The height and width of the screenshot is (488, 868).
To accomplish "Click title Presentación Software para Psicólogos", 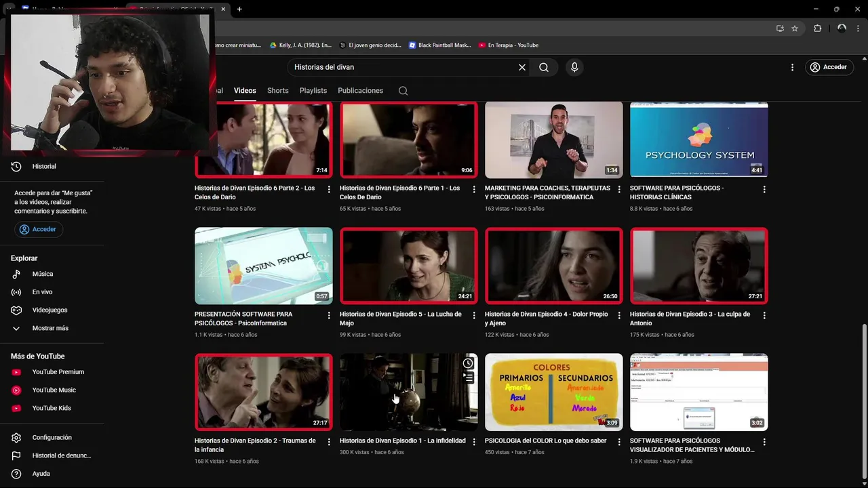I will (x=243, y=319).
